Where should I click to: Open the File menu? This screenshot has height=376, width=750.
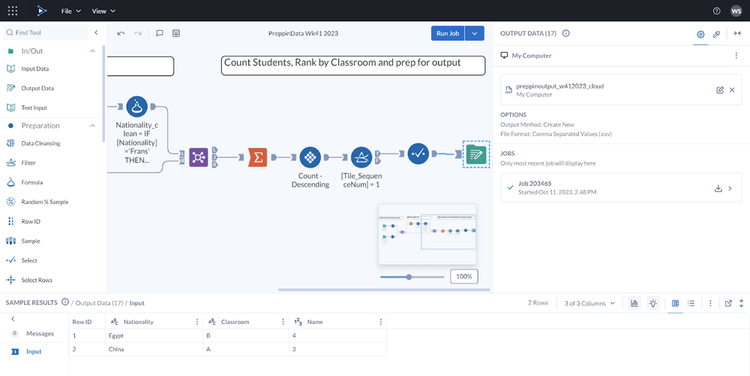click(x=71, y=11)
